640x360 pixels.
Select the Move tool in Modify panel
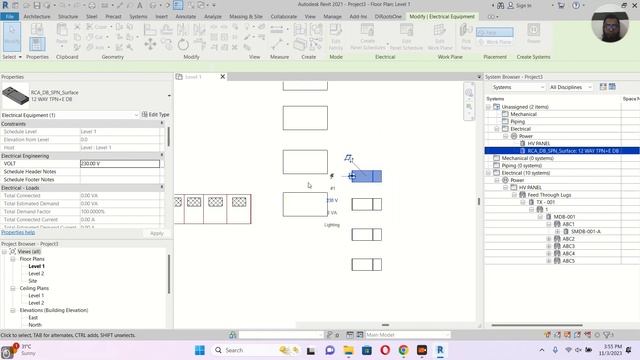(150, 44)
